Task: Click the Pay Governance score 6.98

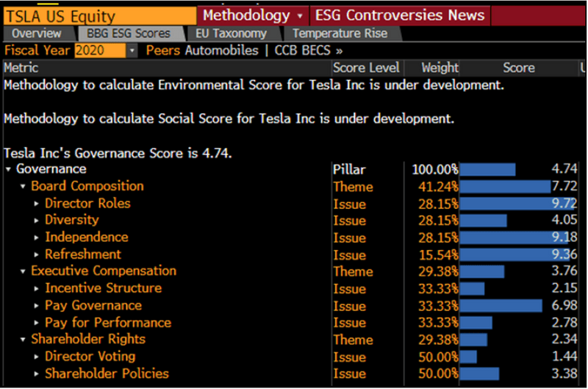Action: (x=564, y=305)
